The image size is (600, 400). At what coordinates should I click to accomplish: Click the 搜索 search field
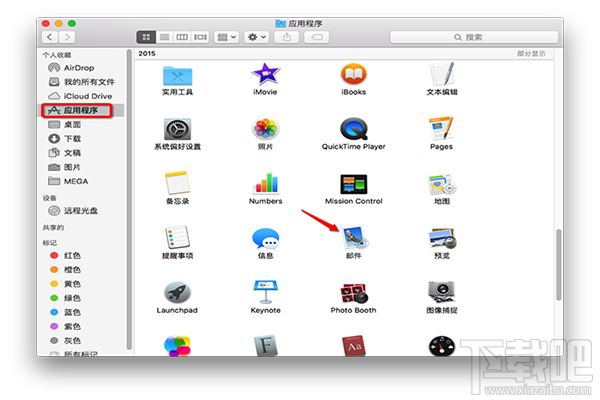tap(474, 37)
